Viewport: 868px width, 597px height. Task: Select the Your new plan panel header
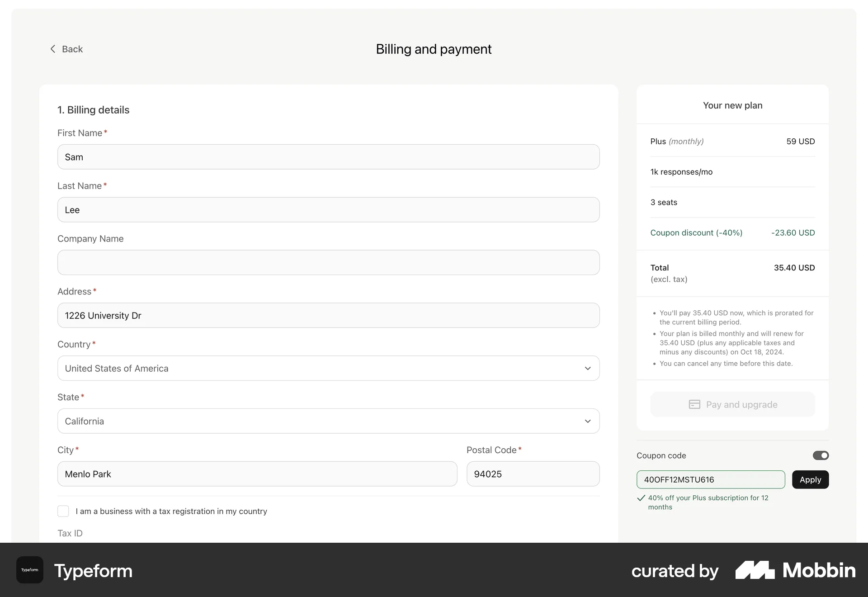tap(732, 105)
